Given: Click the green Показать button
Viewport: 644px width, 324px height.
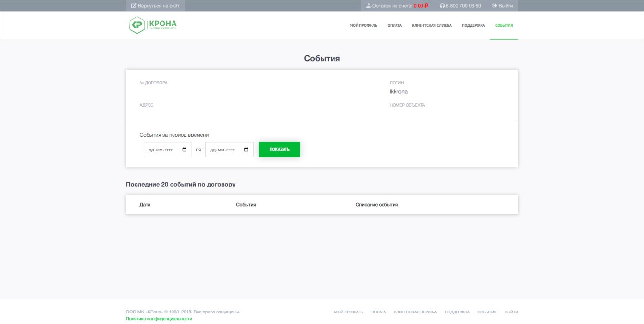Looking at the screenshot, I should [x=279, y=150].
